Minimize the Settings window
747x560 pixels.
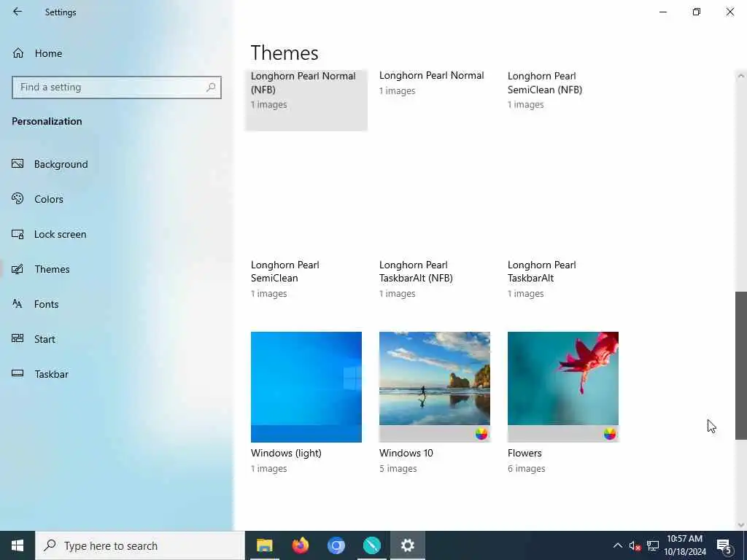click(x=662, y=12)
